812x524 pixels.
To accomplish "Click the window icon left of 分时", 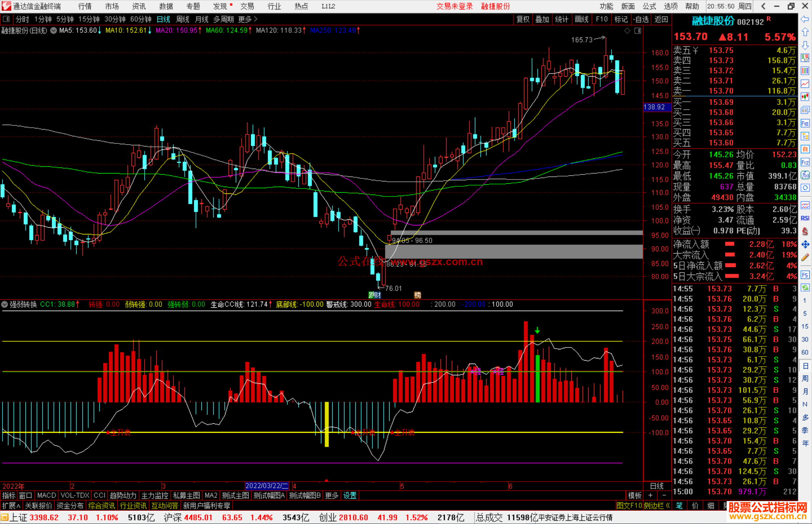I will (6, 19).
